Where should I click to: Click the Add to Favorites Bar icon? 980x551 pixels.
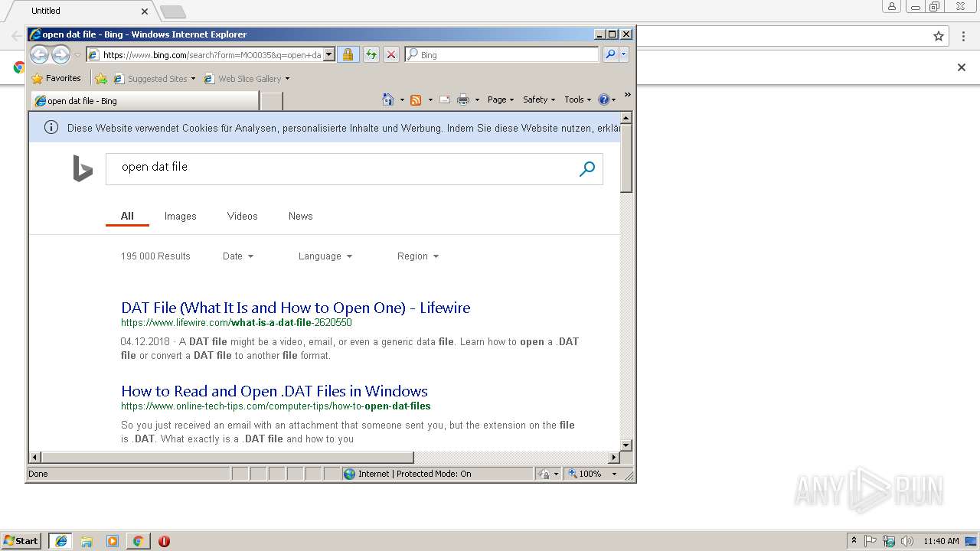coord(101,78)
